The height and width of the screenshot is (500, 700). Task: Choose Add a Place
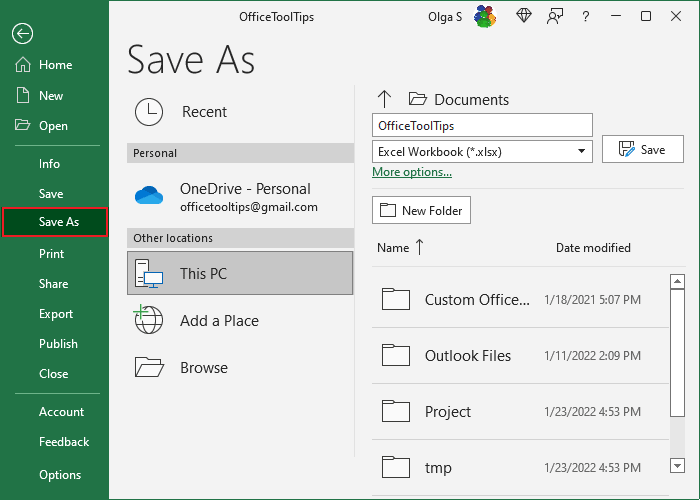tap(240, 321)
